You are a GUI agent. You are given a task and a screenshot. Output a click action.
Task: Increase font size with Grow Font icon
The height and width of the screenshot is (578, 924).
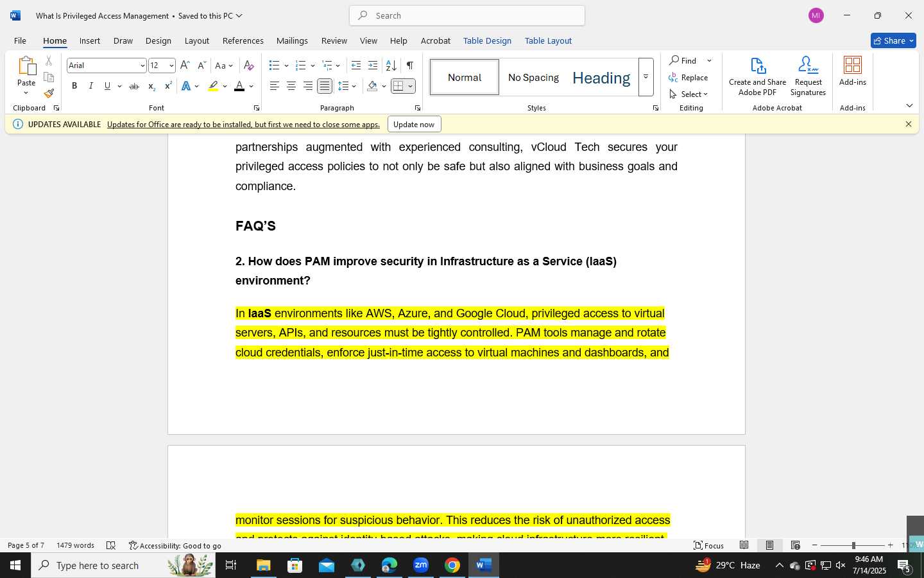[x=185, y=66]
